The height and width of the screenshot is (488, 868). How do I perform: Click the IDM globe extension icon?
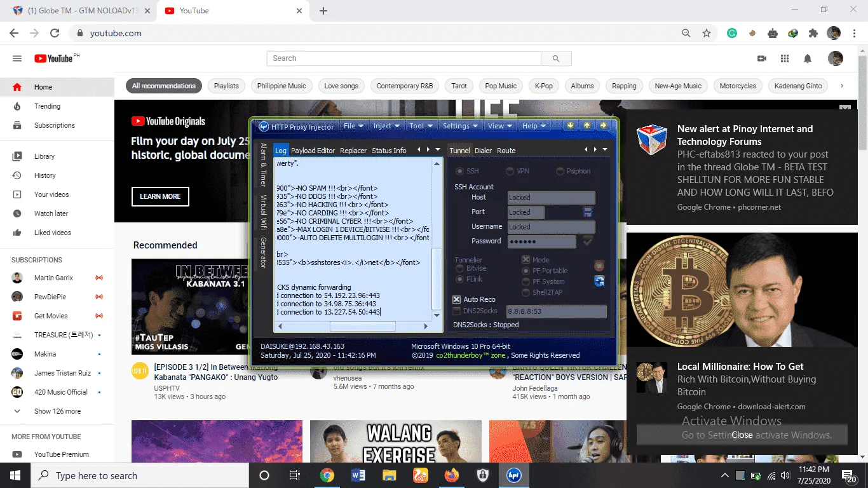coord(793,33)
